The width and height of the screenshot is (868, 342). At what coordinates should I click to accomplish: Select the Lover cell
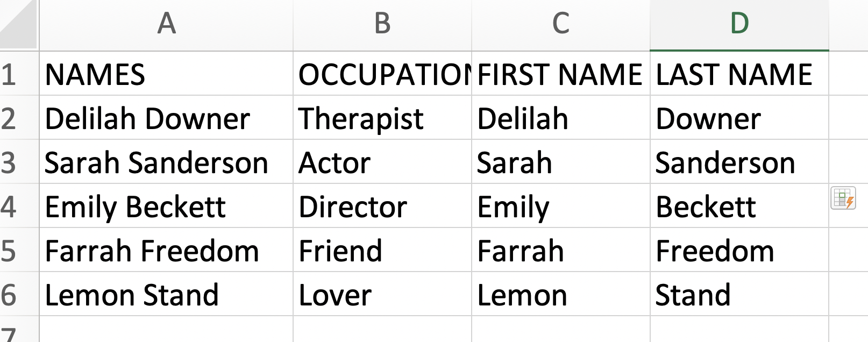tap(382, 294)
